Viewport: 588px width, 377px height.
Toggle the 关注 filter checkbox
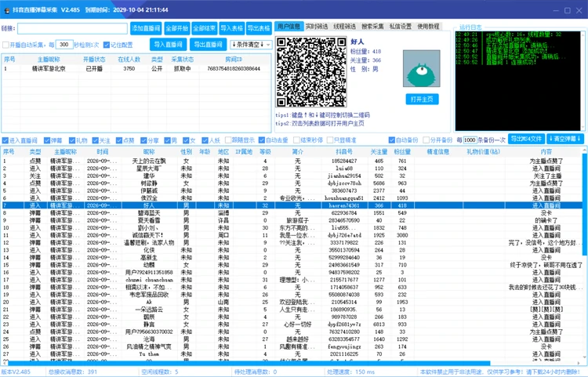pos(95,140)
